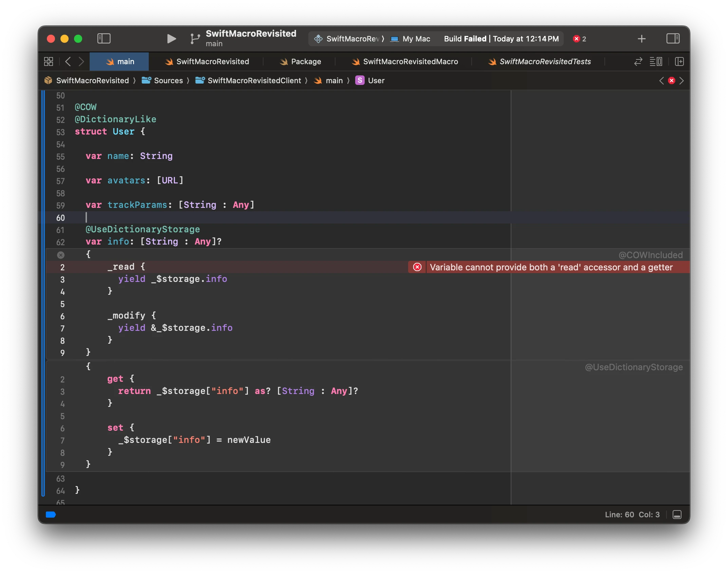Click the avatars URL array line
728x574 pixels.
[134, 180]
